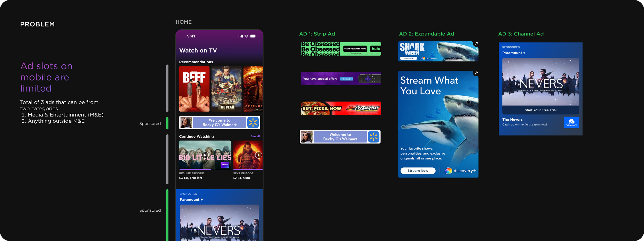Click Stream What You Love headline
Image resolution: width=644 pixels, height=241 pixels.
coord(429,86)
